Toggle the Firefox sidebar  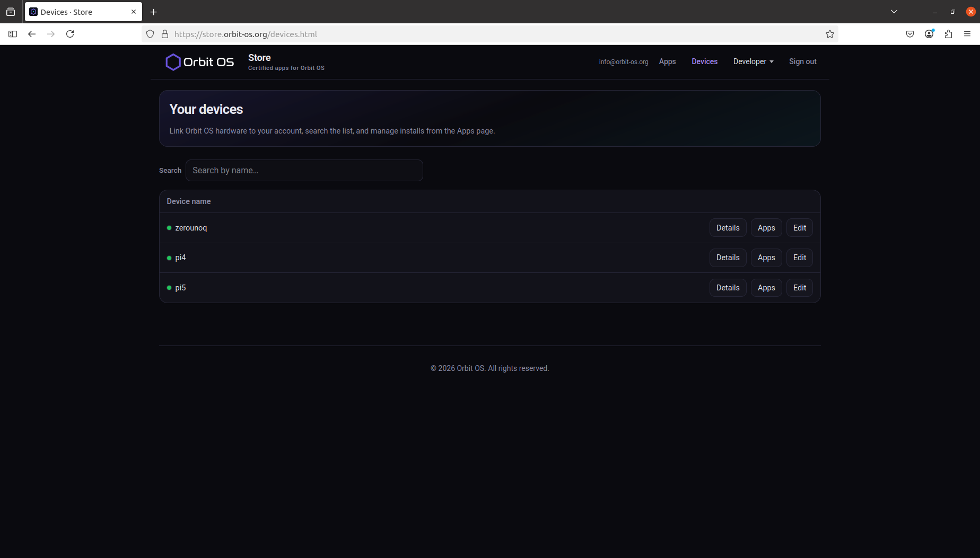coord(13,34)
